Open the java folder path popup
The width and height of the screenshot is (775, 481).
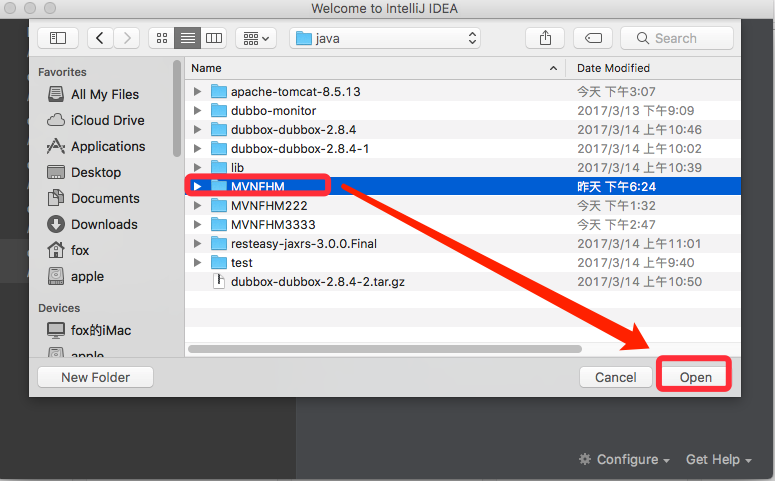385,38
